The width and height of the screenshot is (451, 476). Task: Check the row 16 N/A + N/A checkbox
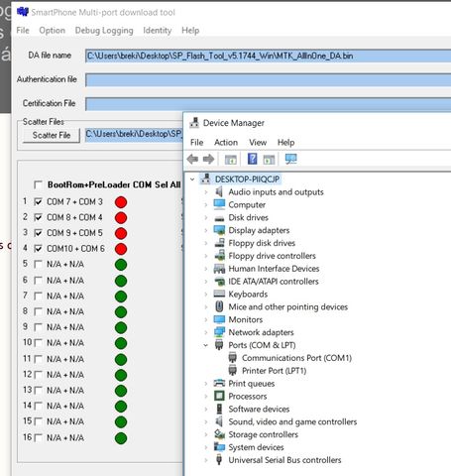[x=38, y=438]
